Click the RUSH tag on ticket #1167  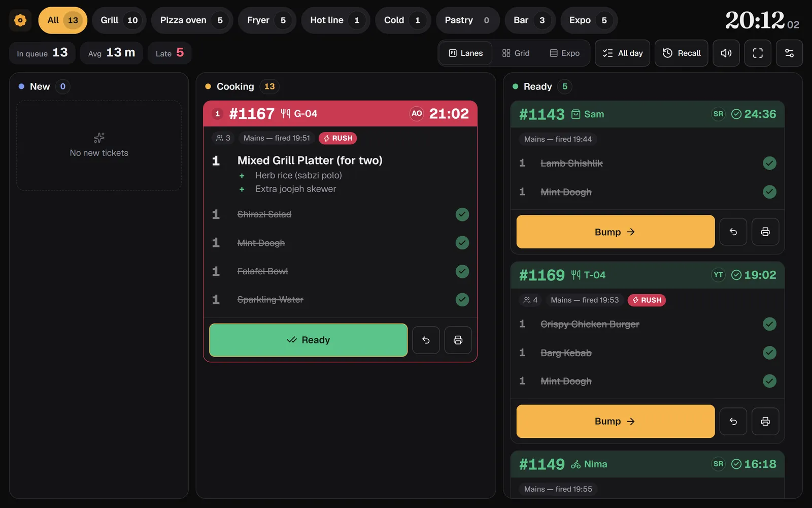pos(338,138)
